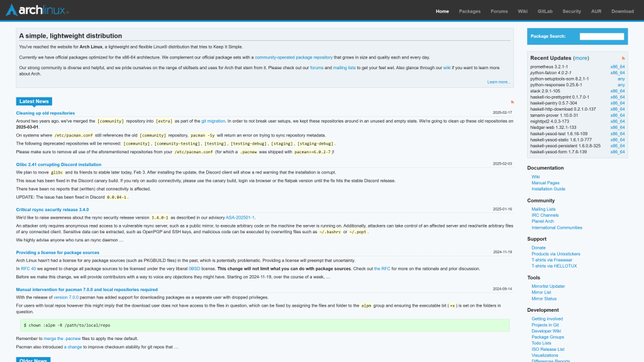Click x86_64 link for python-falcon 4.0.2-1
644x362 pixels.
(x=618, y=73)
